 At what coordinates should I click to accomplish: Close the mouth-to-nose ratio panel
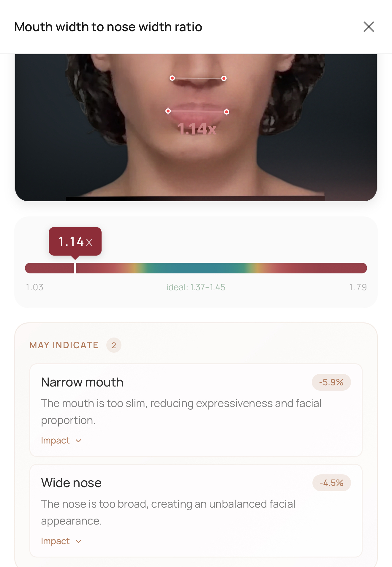[369, 27]
